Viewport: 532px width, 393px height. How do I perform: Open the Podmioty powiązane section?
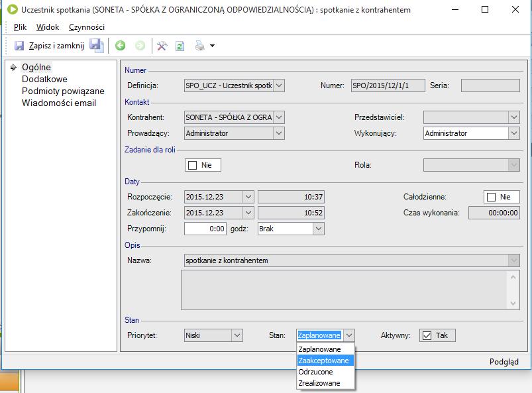pos(63,91)
